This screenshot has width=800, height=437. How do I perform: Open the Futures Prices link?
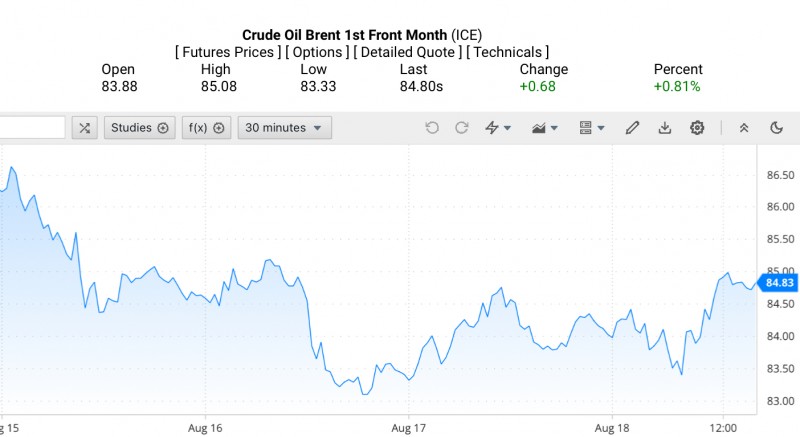[228, 52]
